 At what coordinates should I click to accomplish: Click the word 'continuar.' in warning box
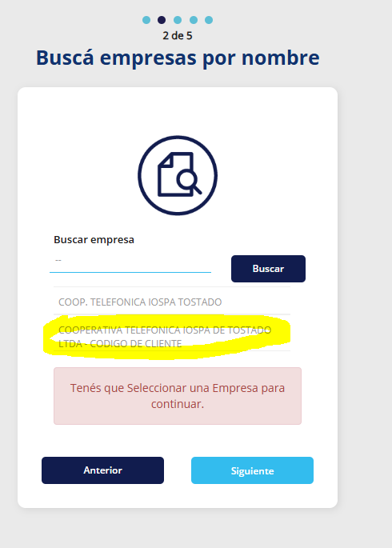178,404
